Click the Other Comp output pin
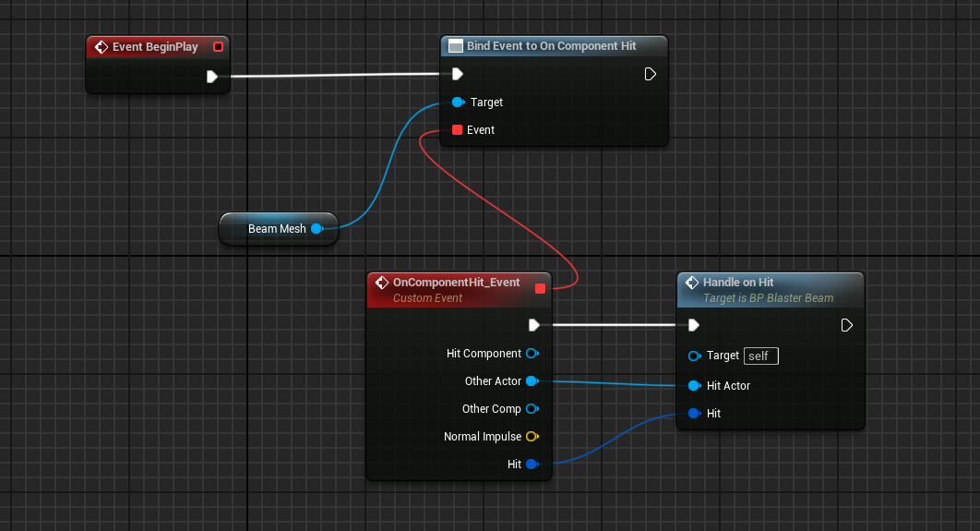This screenshot has height=531, width=980. click(x=532, y=409)
